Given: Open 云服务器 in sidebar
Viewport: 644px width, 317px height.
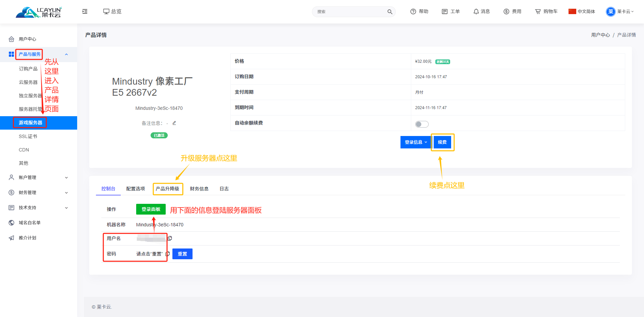Looking at the screenshot, I should pyautogui.click(x=28, y=82).
